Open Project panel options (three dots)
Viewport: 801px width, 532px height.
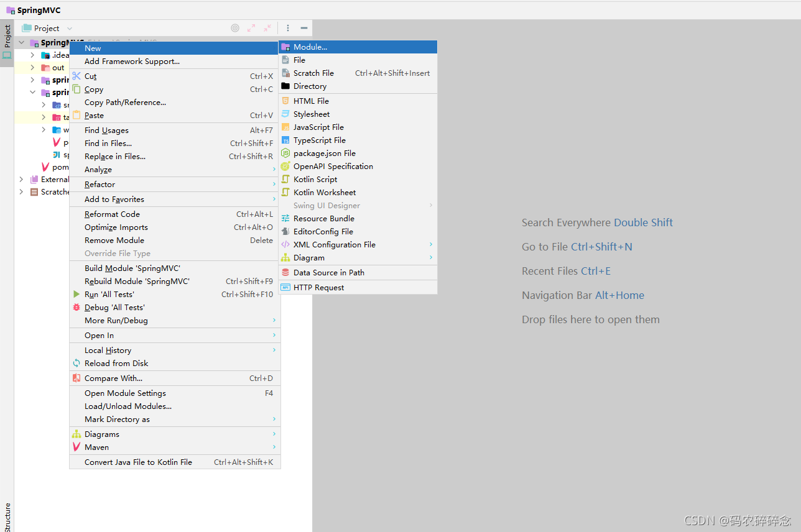click(x=288, y=28)
